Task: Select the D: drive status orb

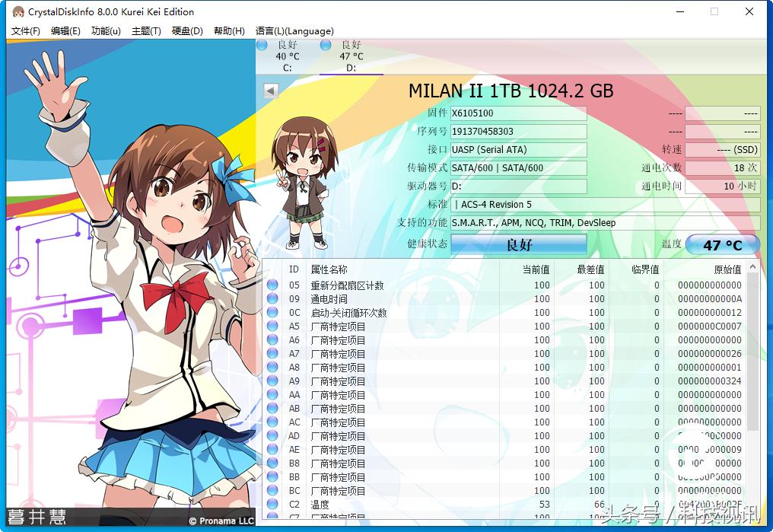Action: pyautogui.click(x=326, y=46)
